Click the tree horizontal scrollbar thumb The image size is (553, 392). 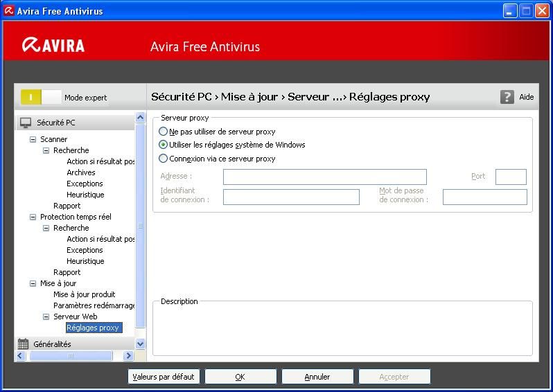coord(71,356)
